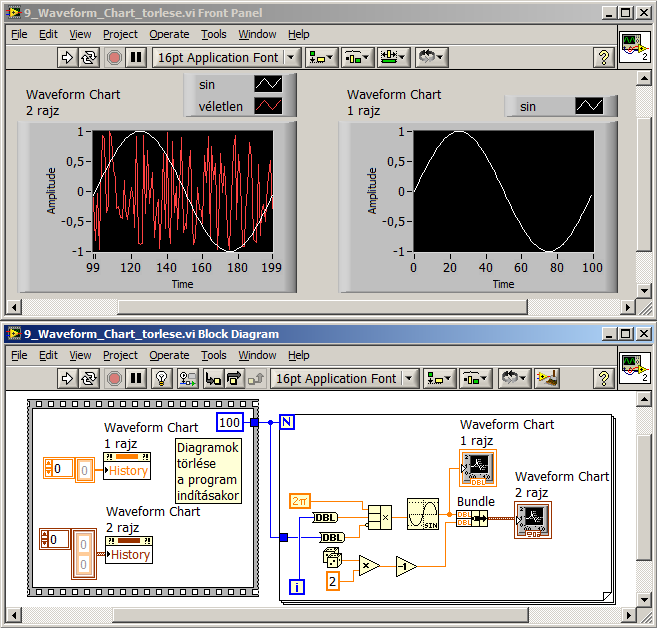Click History property node of 2 rajz

pyautogui.click(x=129, y=550)
